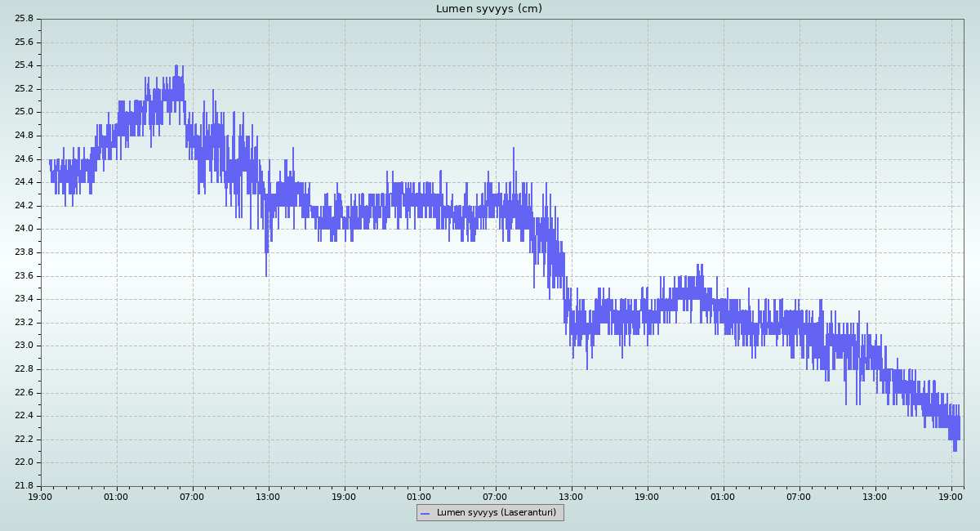Select the 25.4 y-axis tick label

(24, 65)
